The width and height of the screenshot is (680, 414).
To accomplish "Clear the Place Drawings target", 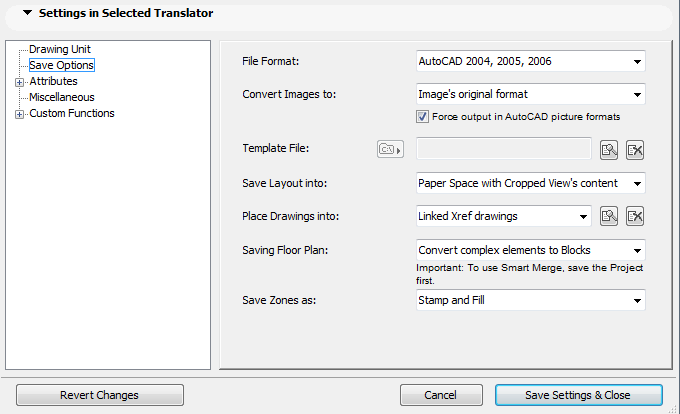I will (x=635, y=216).
